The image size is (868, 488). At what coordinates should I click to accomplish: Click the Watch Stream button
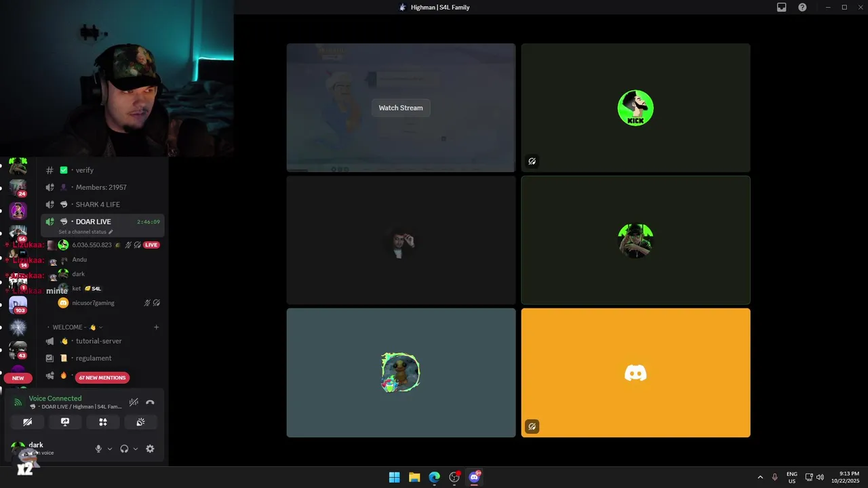pos(401,108)
